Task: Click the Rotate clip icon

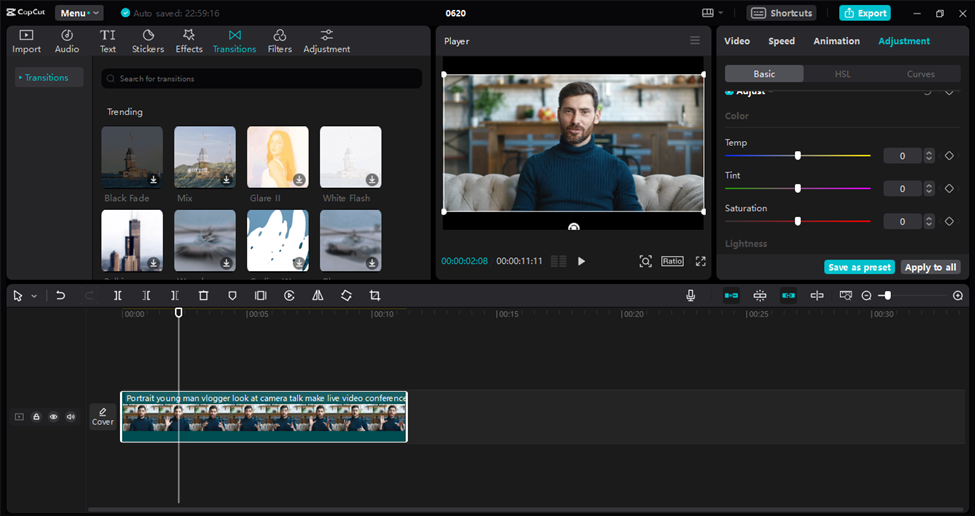Action: (x=346, y=296)
